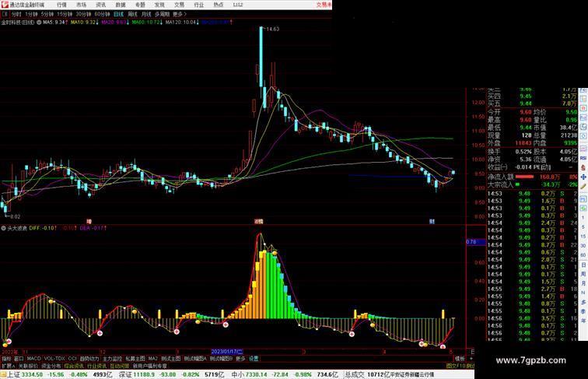588x379 pixels.
Task: Click the indicator panel settings circle icon
Action: (x=3, y=228)
